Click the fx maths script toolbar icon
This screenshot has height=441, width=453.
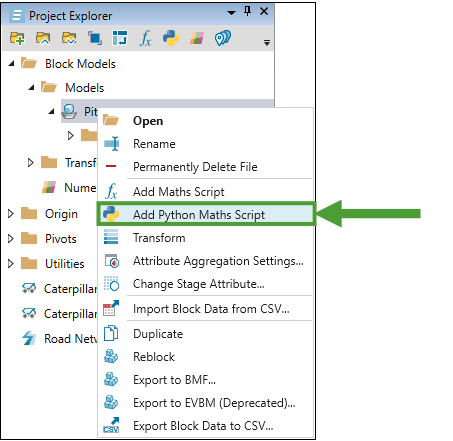145,38
